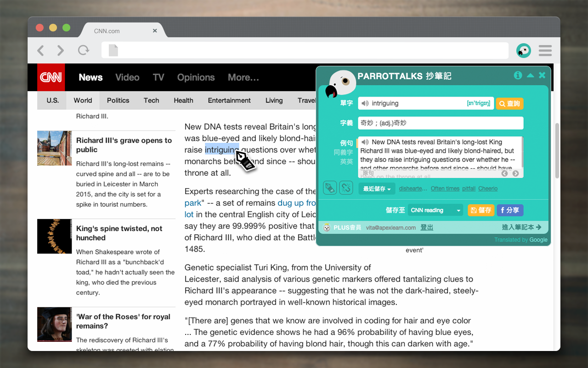The width and height of the screenshot is (588, 368).
Task: Play pronunciation of the word intriguing
Action: click(x=365, y=103)
